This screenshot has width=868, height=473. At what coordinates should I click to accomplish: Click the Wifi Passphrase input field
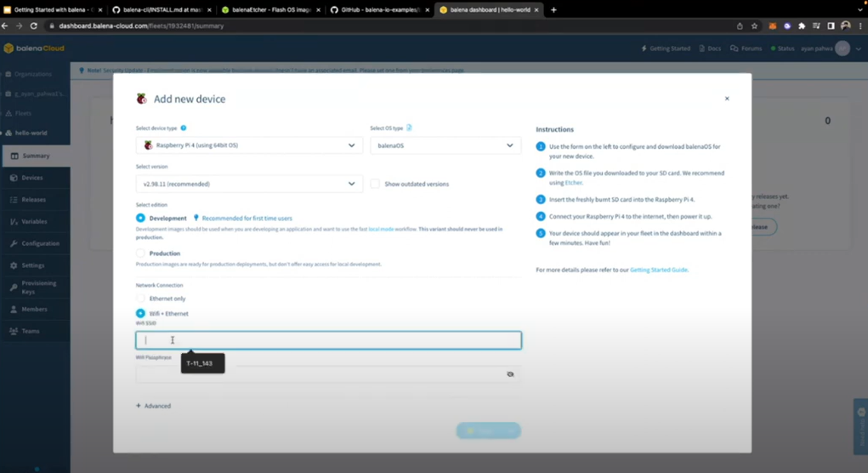(328, 374)
